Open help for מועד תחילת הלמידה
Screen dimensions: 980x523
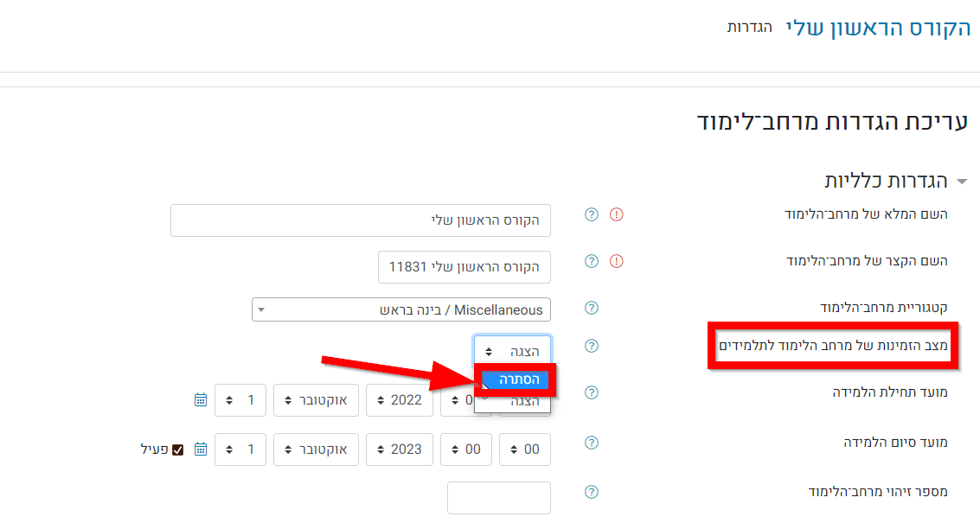pyautogui.click(x=592, y=392)
